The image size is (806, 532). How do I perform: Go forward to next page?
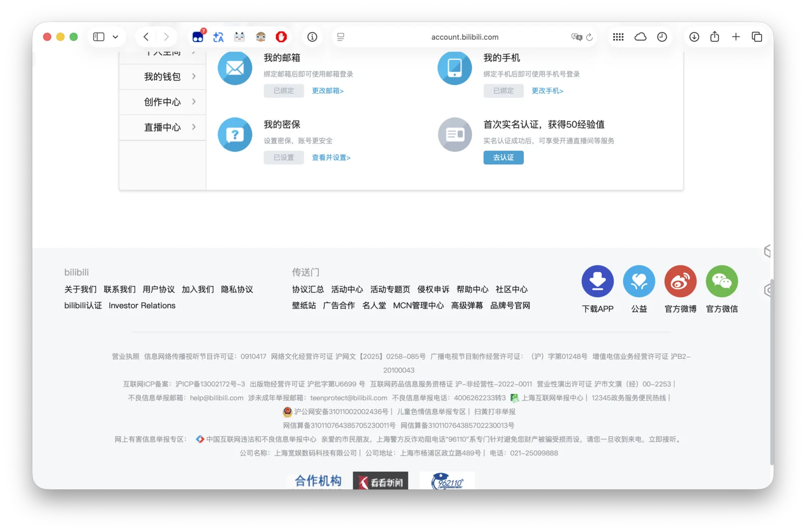[166, 37]
